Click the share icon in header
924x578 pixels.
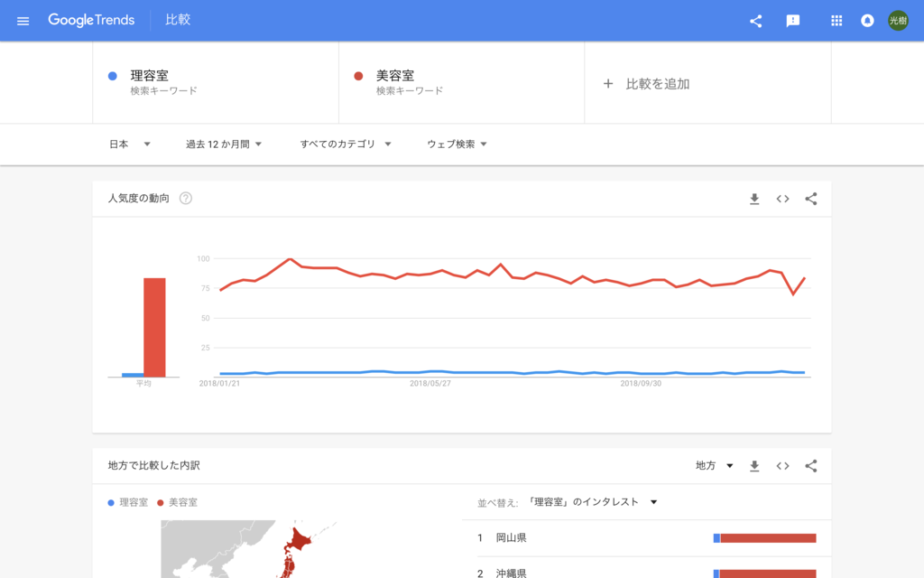(755, 22)
